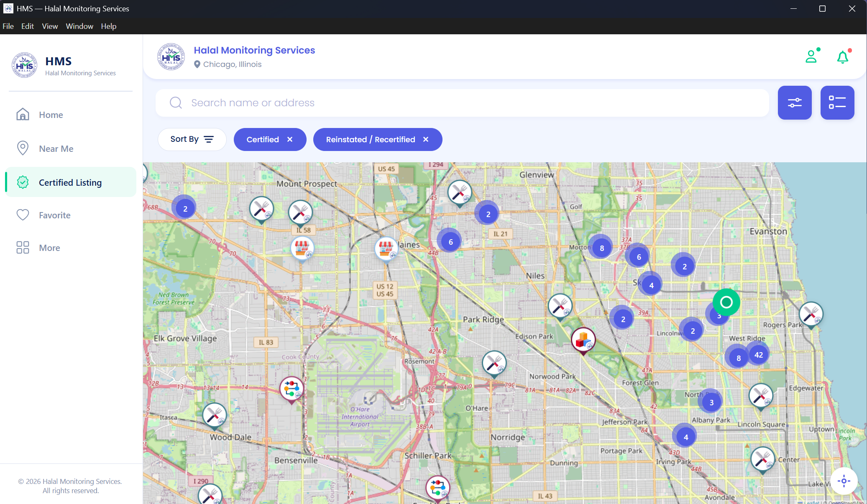Screen dimensions: 867x504
Task: Click the search magnifier icon
Action: (x=176, y=102)
